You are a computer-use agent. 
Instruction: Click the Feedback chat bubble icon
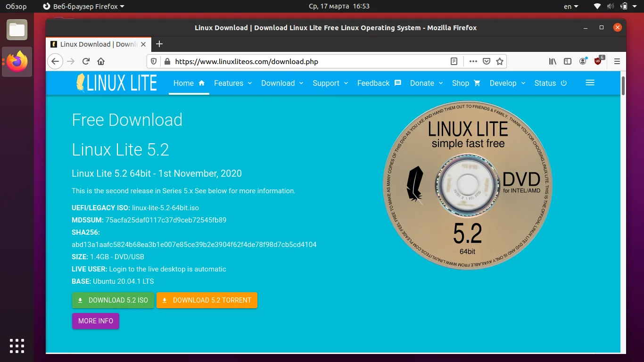coord(397,83)
